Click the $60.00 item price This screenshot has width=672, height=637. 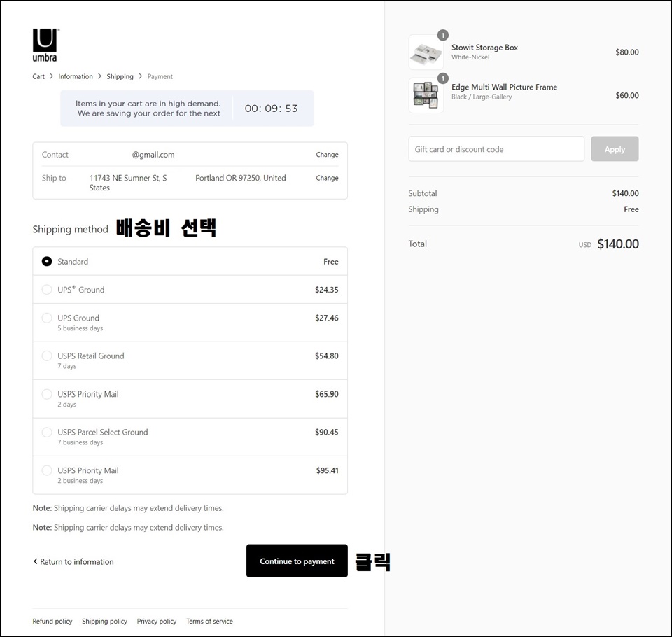coord(627,95)
